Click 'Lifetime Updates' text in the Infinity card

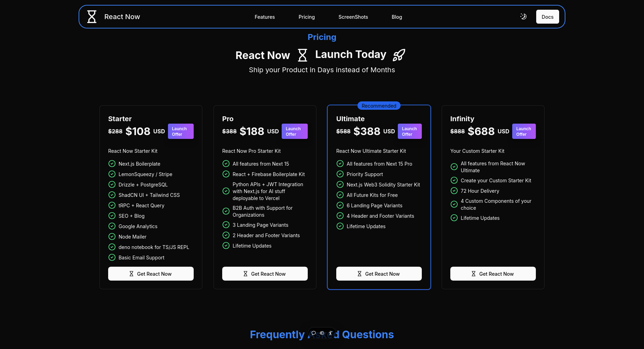480,218
